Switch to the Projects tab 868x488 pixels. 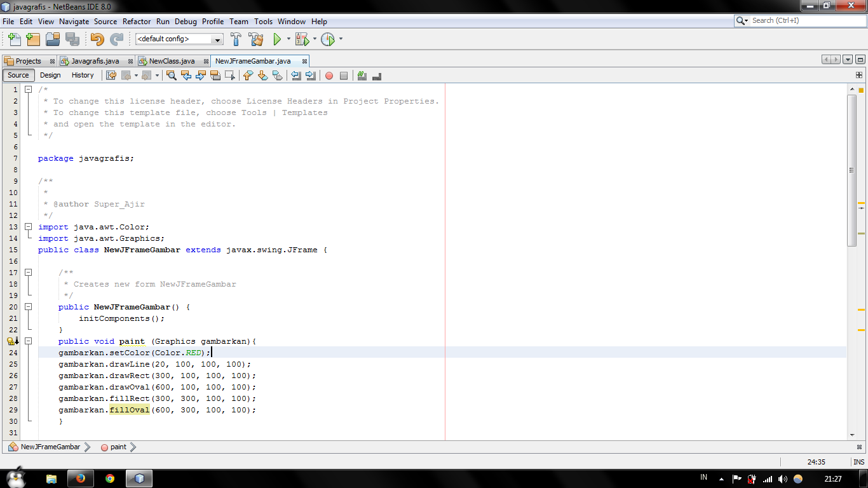click(x=28, y=61)
